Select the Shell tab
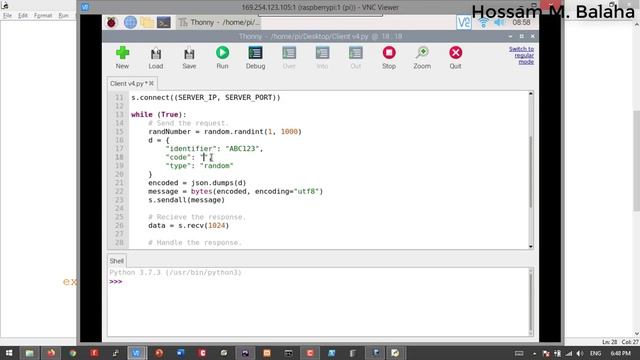 [116, 261]
